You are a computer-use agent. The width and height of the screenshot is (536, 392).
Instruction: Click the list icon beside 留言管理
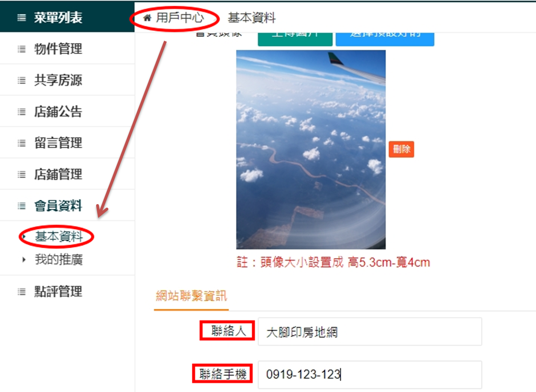22,143
